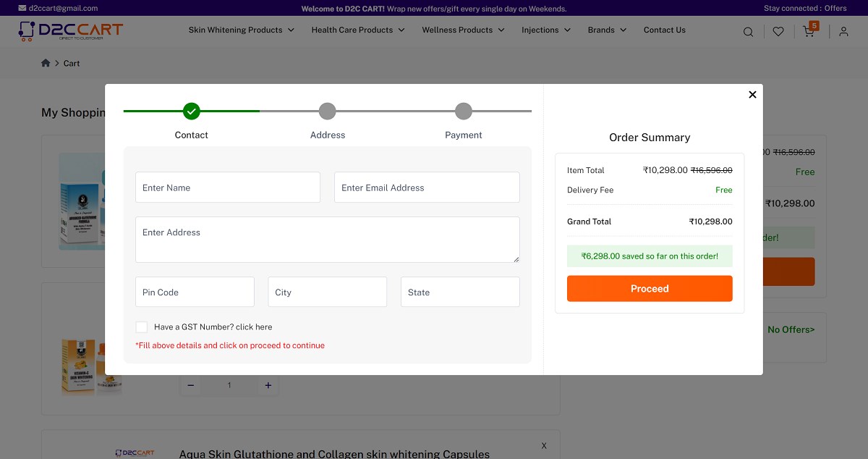The width and height of the screenshot is (868, 459).
Task: Check the GST Number checkbox
Action: [142, 327]
